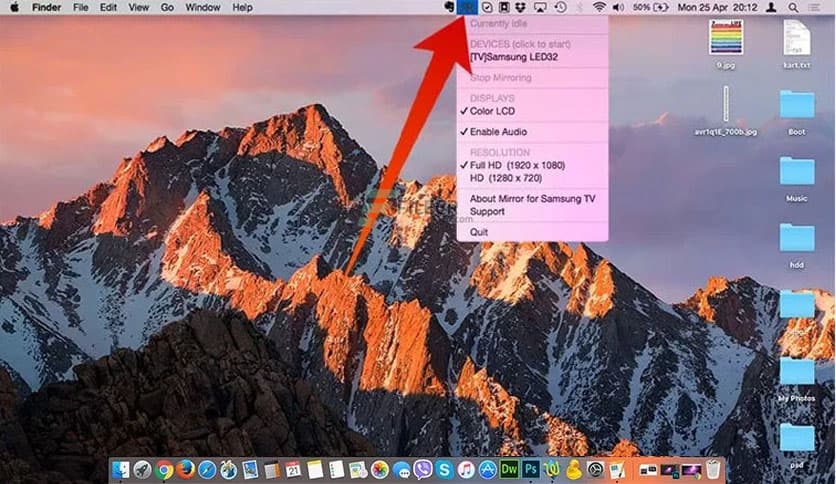Open the yellow duck app in Dock
The height and width of the screenshot is (484, 836).
tap(574, 470)
